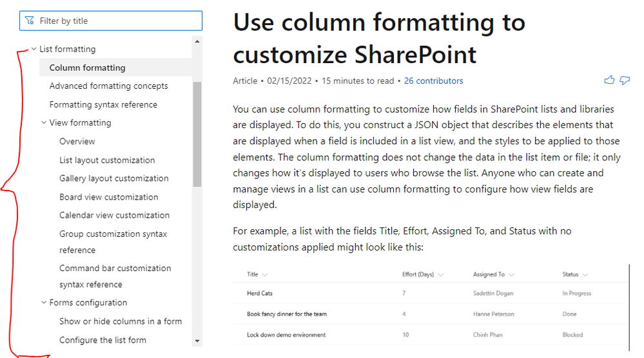Open Gallery layout customization
This screenshot has height=358, width=644.
(x=113, y=178)
